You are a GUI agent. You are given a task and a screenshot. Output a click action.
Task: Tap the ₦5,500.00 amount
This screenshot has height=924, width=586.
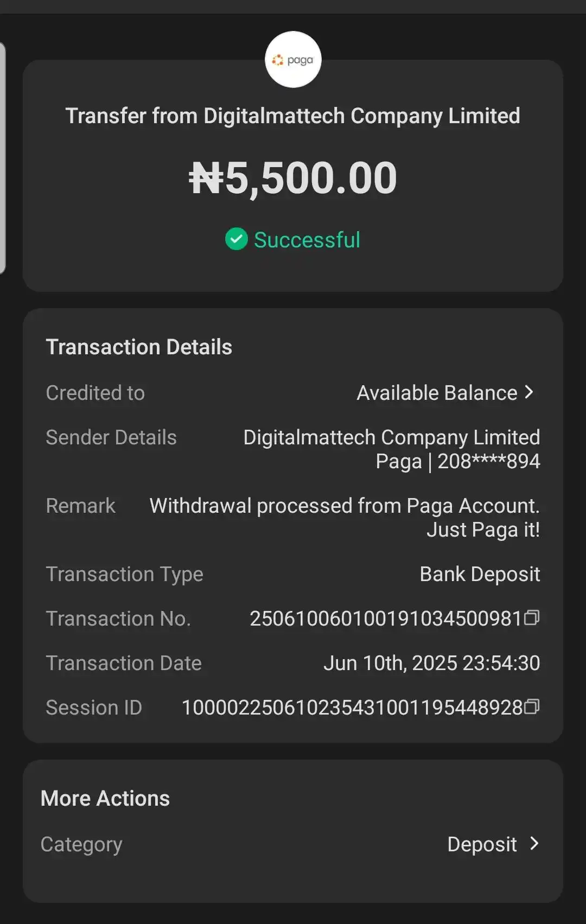pyautogui.click(x=293, y=178)
